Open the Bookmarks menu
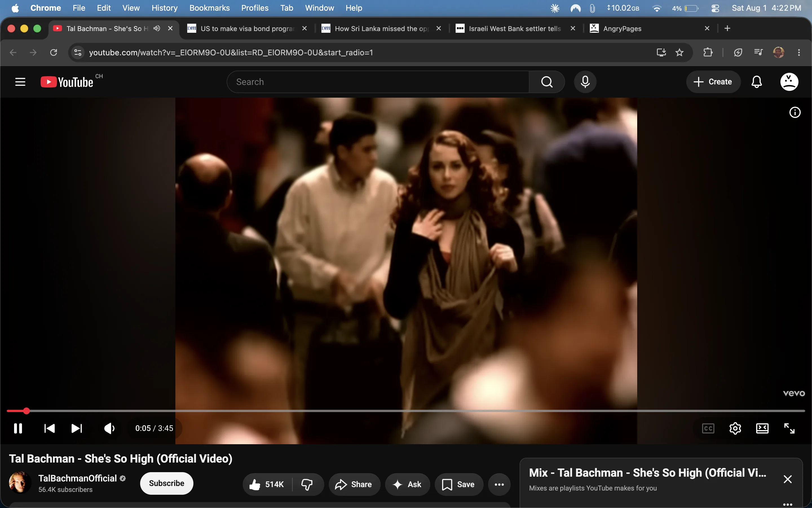Image resolution: width=812 pixels, height=508 pixels. [x=209, y=8]
